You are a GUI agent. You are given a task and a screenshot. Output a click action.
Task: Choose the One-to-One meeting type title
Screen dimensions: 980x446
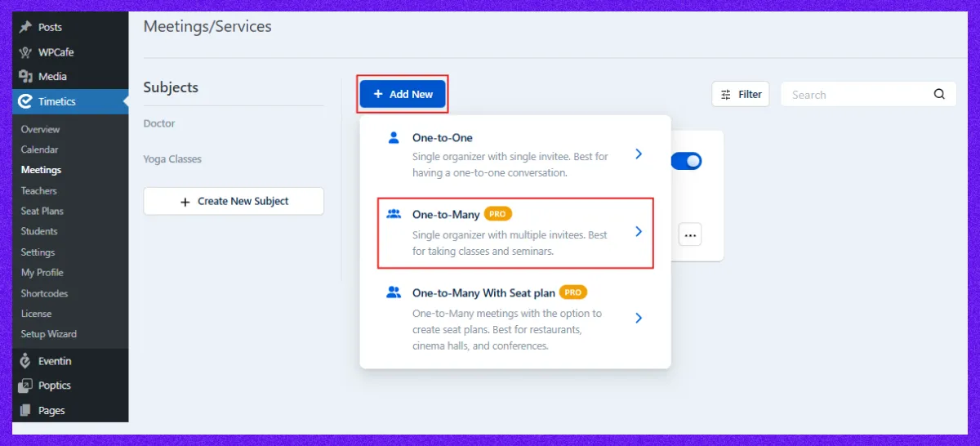click(443, 138)
